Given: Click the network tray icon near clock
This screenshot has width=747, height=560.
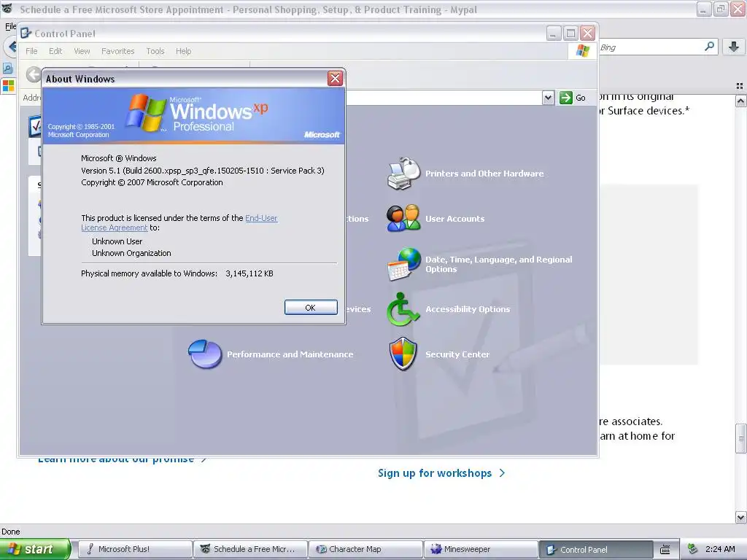Looking at the screenshot, I should click(693, 549).
